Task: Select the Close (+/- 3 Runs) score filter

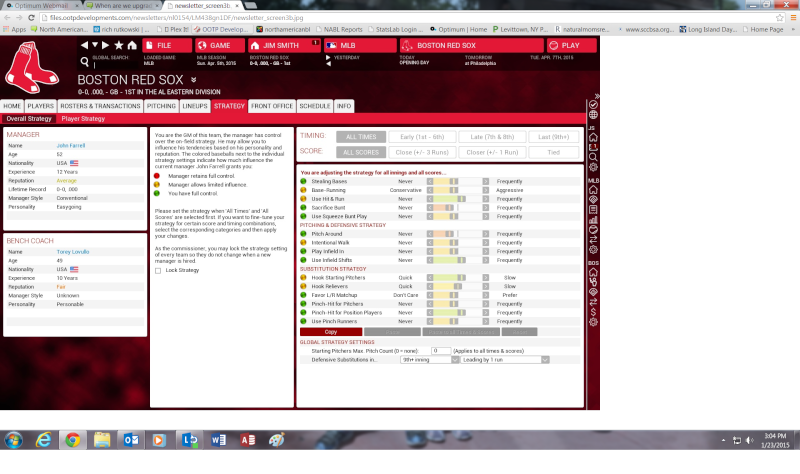Action: [422, 152]
